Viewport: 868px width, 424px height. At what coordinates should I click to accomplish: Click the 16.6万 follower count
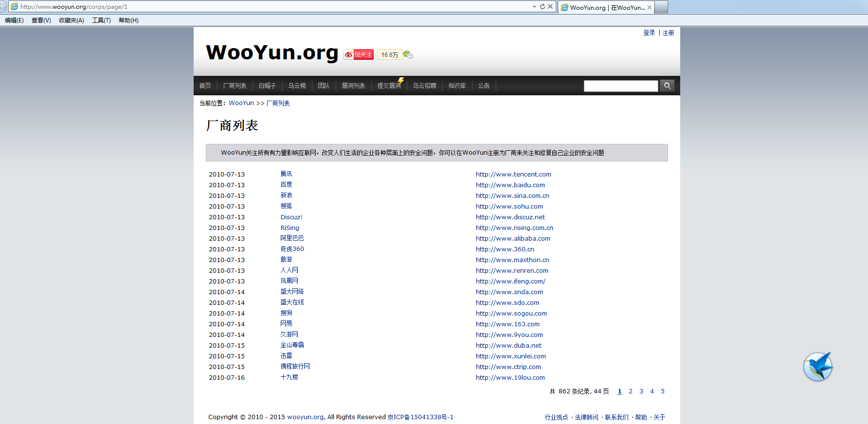[x=389, y=55]
